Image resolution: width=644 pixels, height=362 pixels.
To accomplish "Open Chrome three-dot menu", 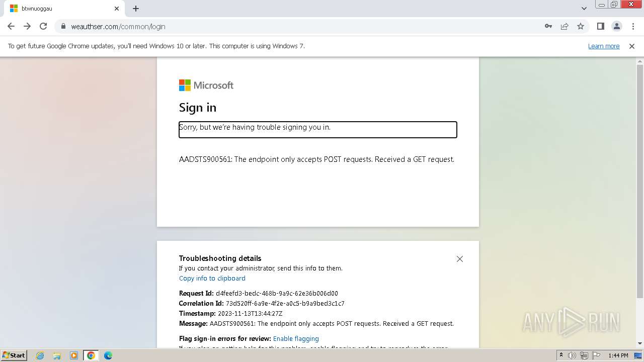I will tap(632, 26).
